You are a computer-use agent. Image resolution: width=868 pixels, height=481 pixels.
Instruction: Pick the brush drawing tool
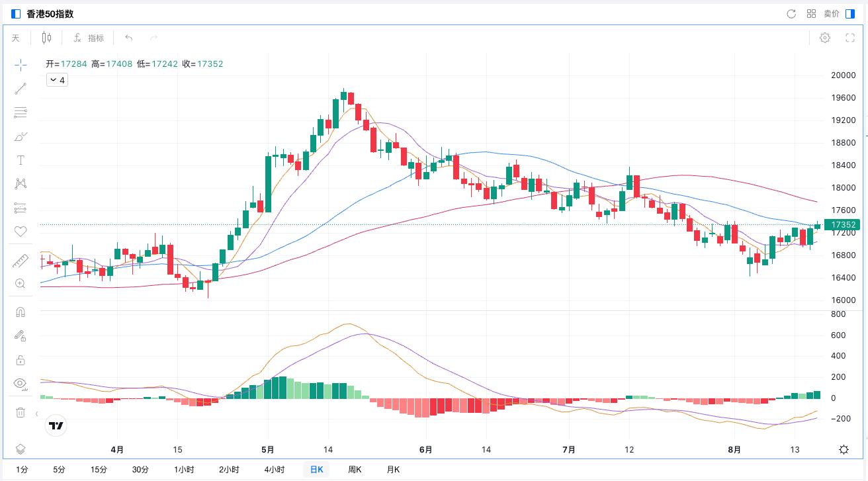pyautogui.click(x=21, y=137)
